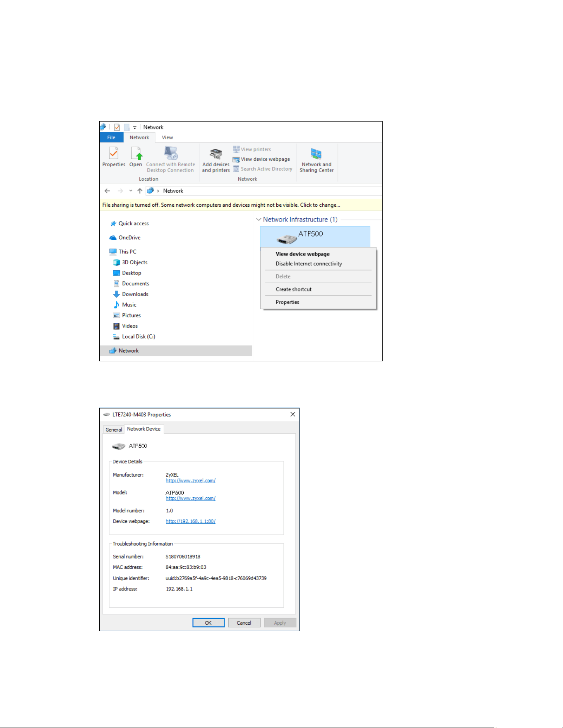Choose View device webpage from context menu
The image size is (563, 728).
(318, 254)
